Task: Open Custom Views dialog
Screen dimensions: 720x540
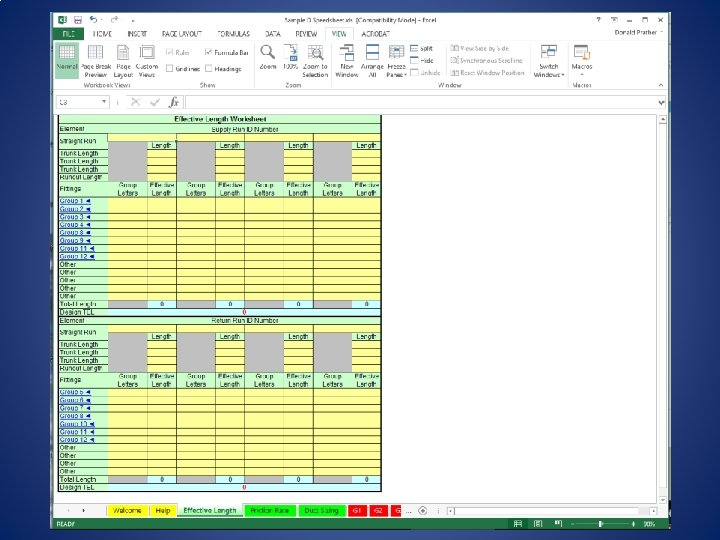Action: coord(147,61)
